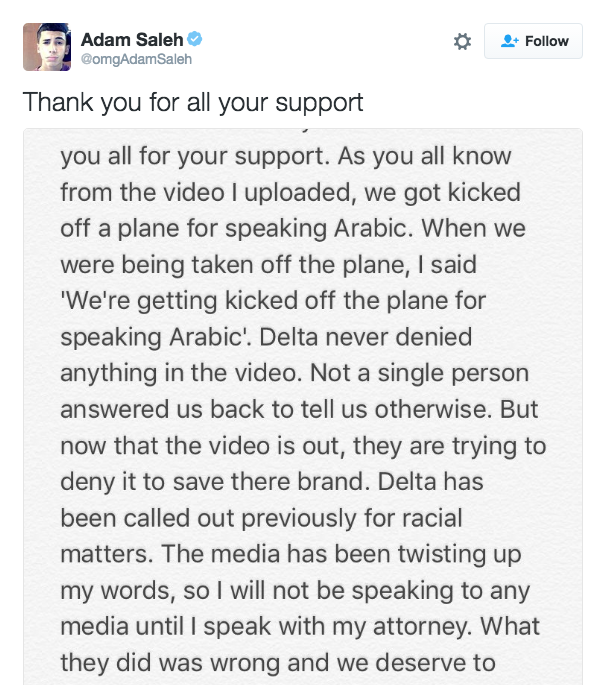Click 'Delta never denied' text in the image

(365, 337)
